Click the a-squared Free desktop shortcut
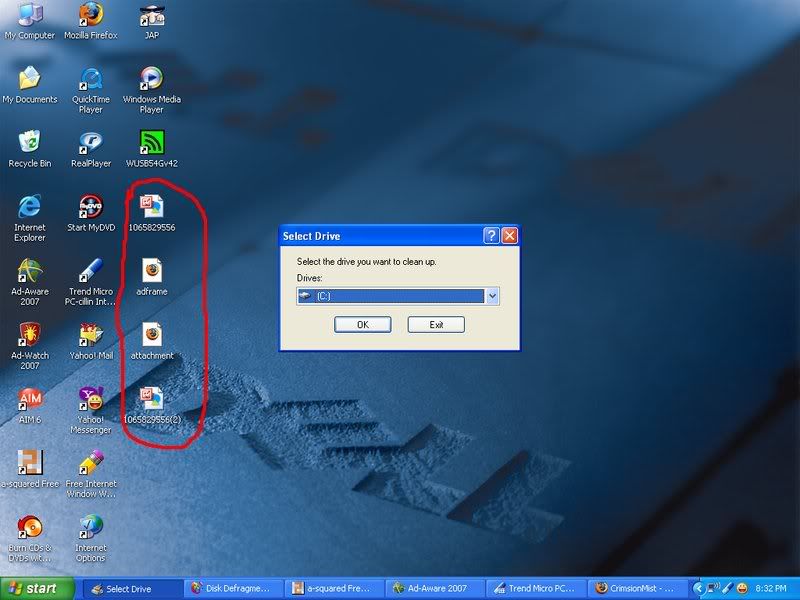Screen dimensions: 800x600 click(x=30, y=469)
